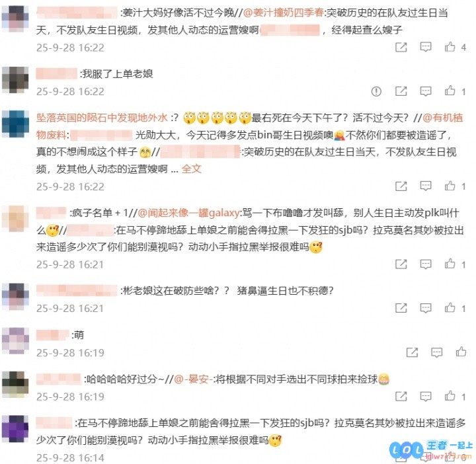Report the '我服了上单老娘' comment via alert icon

(x=376, y=91)
